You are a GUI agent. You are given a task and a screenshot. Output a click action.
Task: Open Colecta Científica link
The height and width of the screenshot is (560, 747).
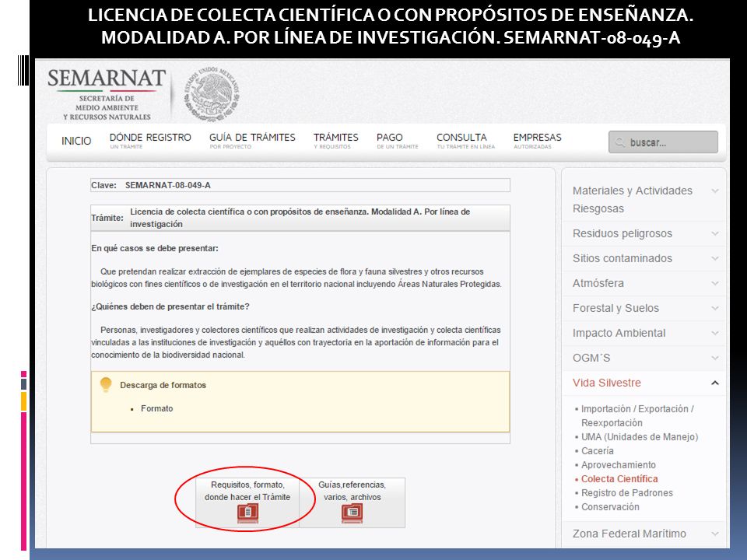(619, 478)
